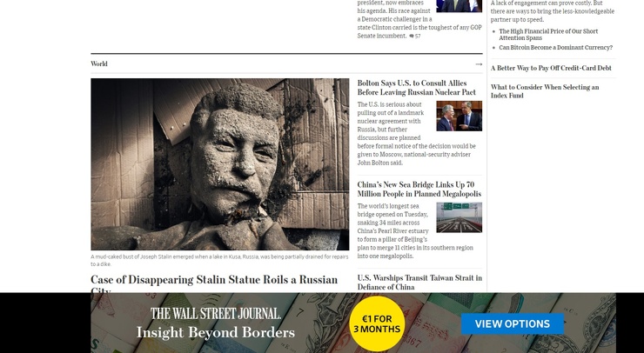The width and height of the screenshot is (644, 353).
Task: Open the sea bridge article summary text
Action: [x=415, y=231]
